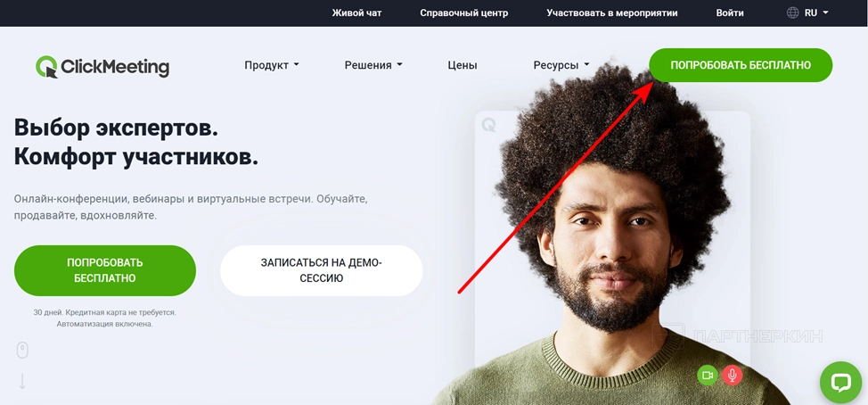The image size is (868, 405).
Task: Click ПОПРОБОВАТЬ БЕСПЛАТНО button below the headline
Action: [105, 270]
